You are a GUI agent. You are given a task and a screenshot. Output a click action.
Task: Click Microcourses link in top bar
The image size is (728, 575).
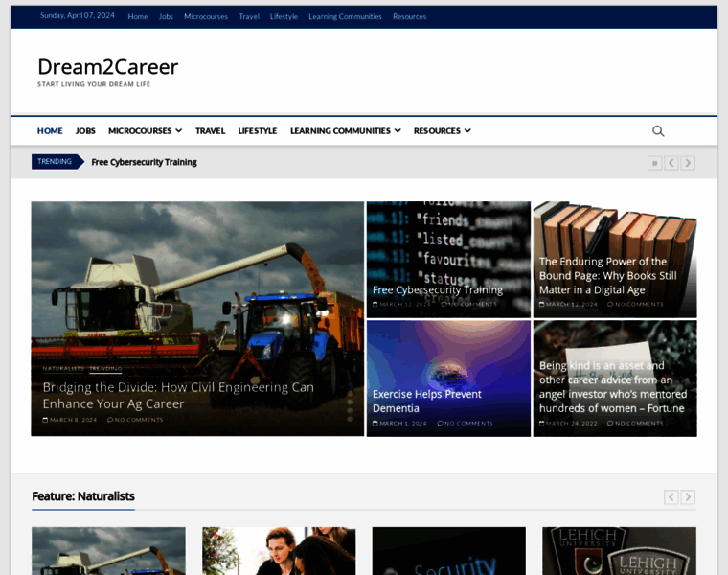click(x=206, y=16)
